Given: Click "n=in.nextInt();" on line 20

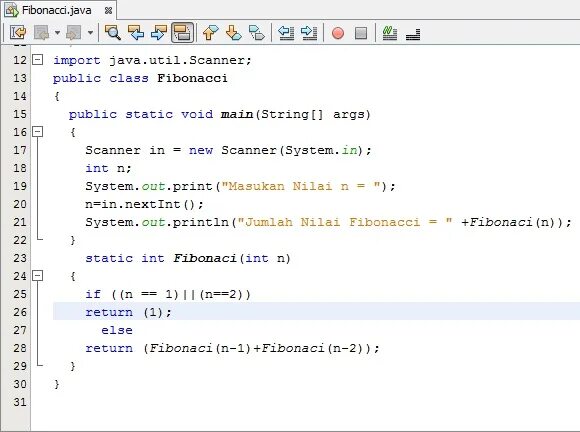Looking at the screenshot, I should [144, 204].
